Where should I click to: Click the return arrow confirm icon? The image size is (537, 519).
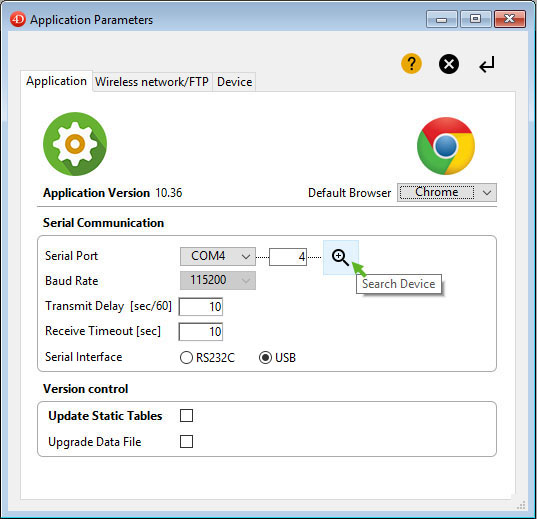487,64
